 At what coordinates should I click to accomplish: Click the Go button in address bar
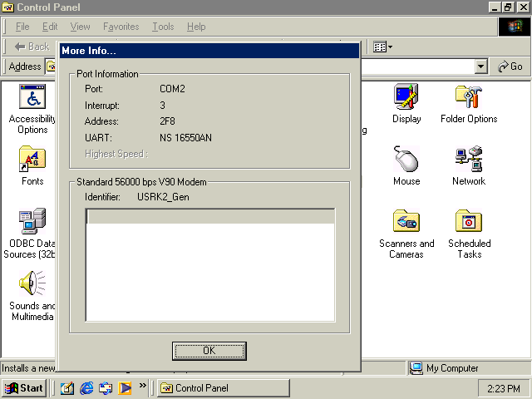tap(510, 66)
